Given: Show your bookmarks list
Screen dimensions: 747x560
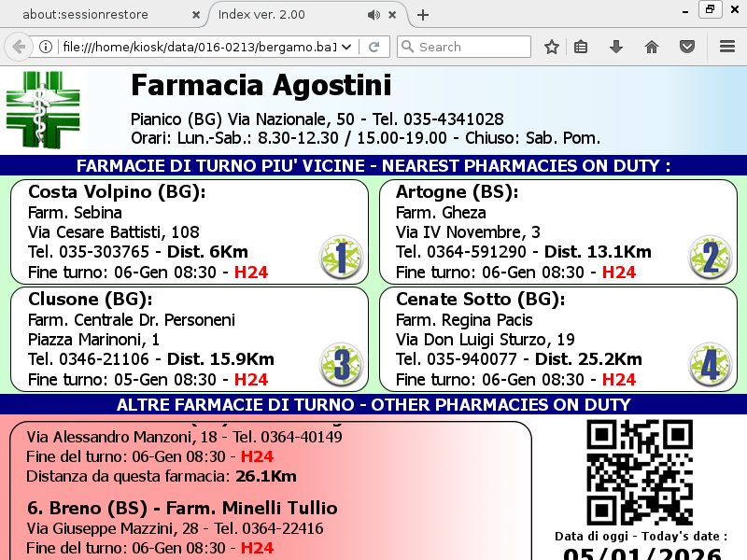Looking at the screenshot, I should click(x=581, y=47).
